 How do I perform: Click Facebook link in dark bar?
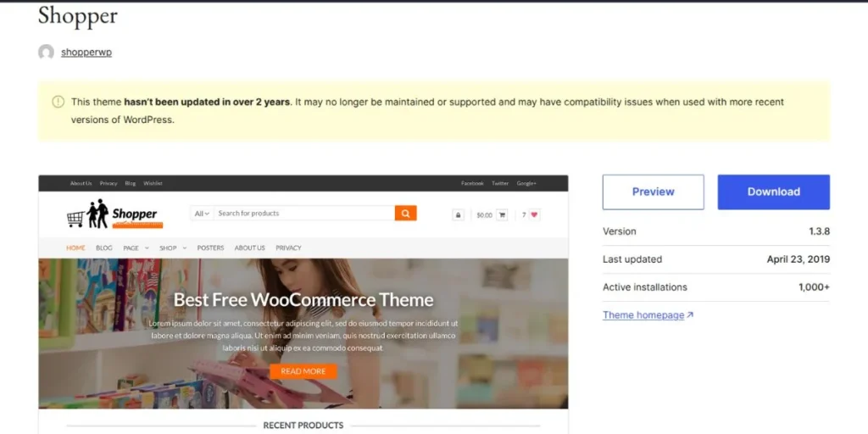click(472, 183)
